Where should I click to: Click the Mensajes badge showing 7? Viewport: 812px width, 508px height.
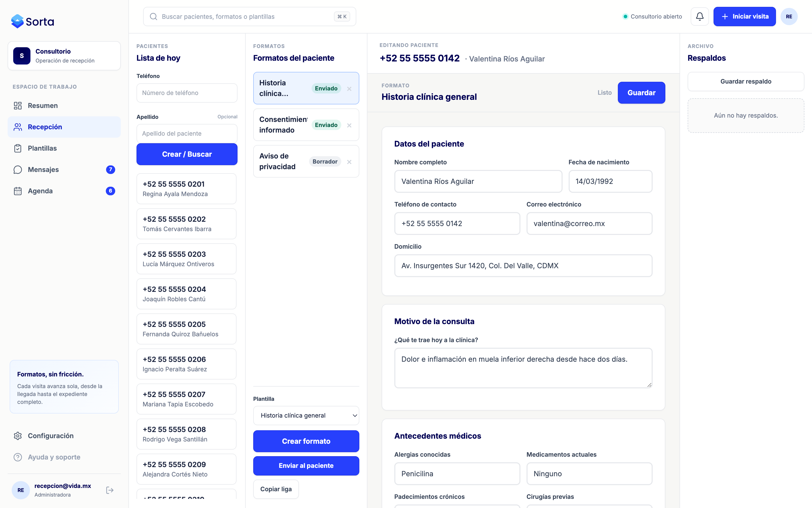click(110, 170)
